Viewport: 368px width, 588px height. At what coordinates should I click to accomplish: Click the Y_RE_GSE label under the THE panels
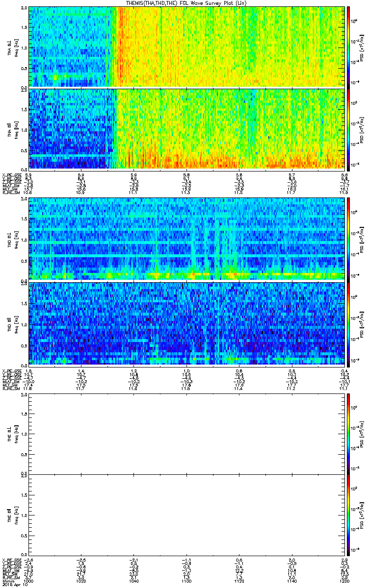click(x=11, y=563)
